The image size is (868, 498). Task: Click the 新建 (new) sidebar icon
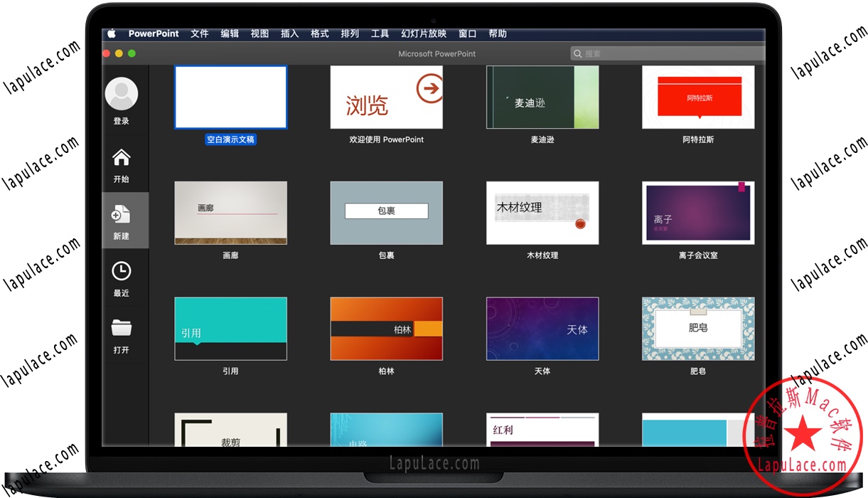[122, 214]
